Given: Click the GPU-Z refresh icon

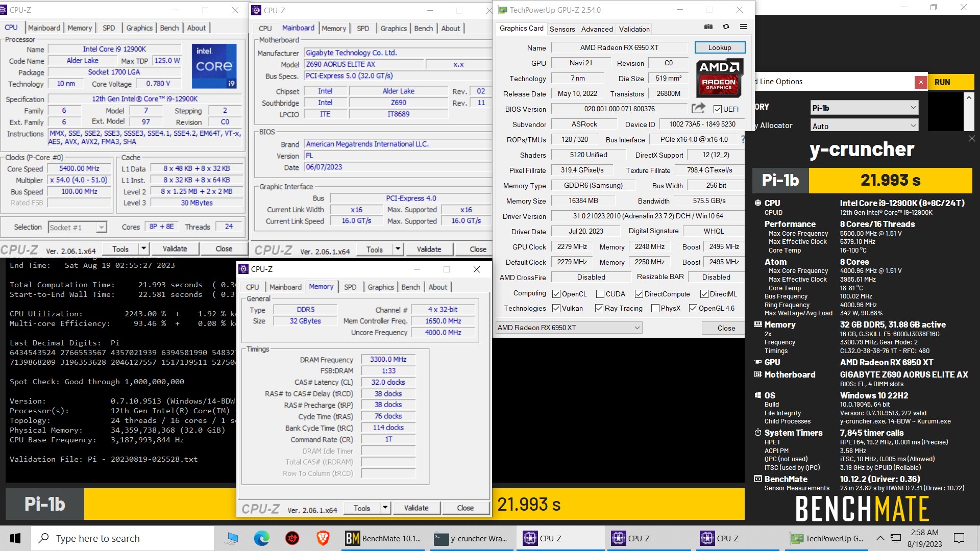Looking at the screenshot, I should pyautogui.click(x=726, y=27).
